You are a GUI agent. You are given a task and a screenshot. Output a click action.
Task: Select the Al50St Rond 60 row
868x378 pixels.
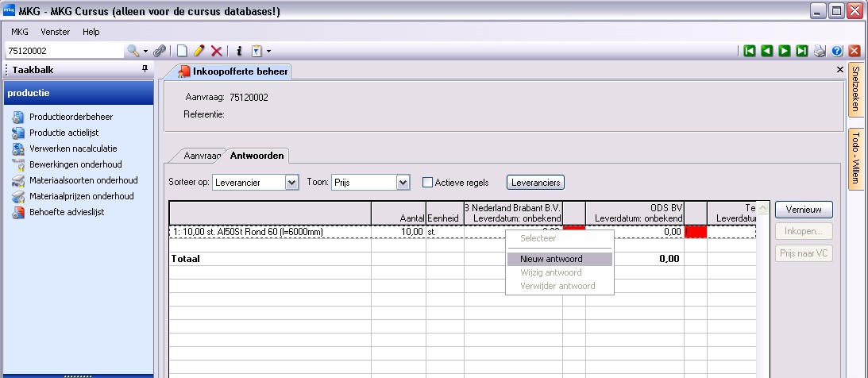coord(462,232)
